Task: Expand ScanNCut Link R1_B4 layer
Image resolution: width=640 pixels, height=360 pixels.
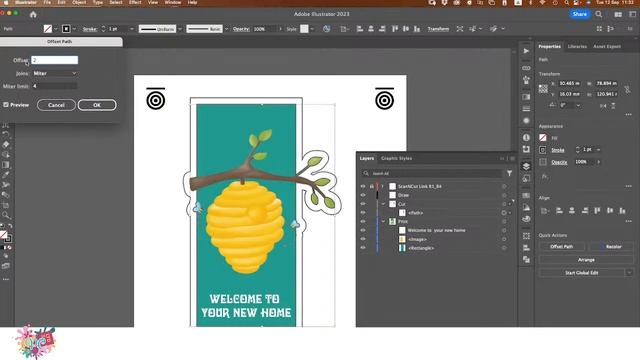Action: point(383,186)
